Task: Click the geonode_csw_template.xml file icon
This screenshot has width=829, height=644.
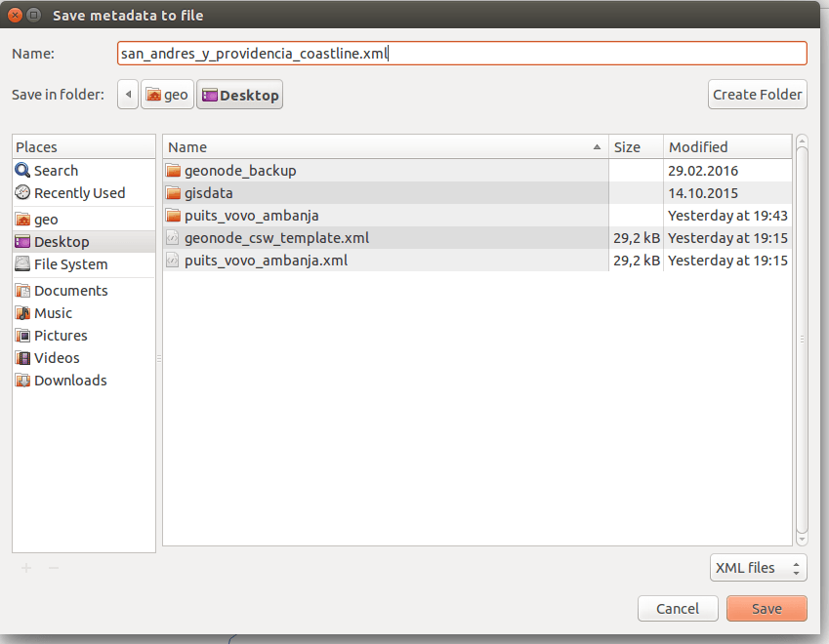Action: 173,238
